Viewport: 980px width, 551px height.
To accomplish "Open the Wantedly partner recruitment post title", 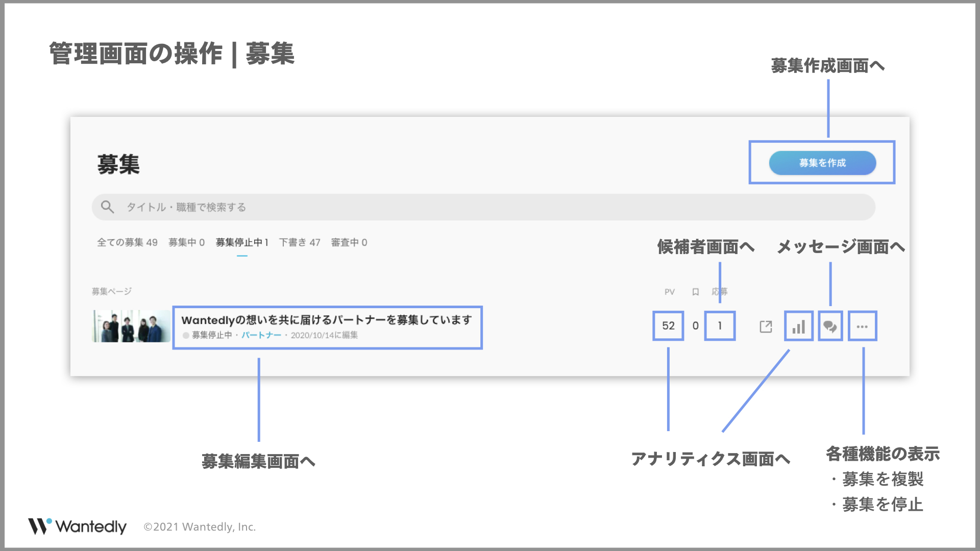I will [x=327, y=320].
